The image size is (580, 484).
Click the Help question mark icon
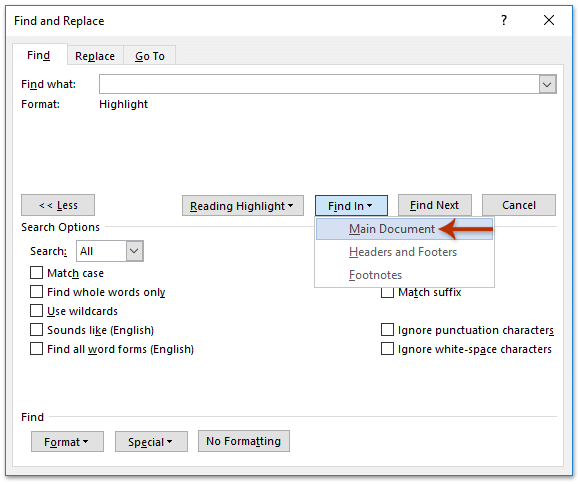503,20
